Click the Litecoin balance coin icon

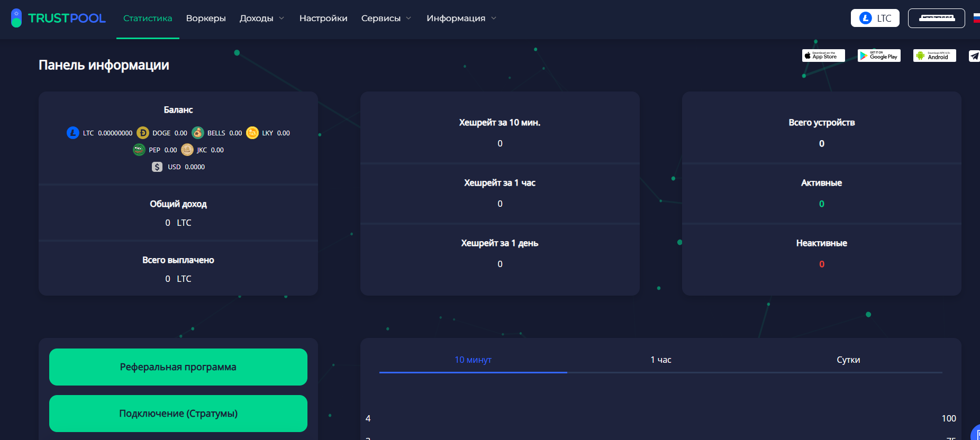[x=73, y=133]
